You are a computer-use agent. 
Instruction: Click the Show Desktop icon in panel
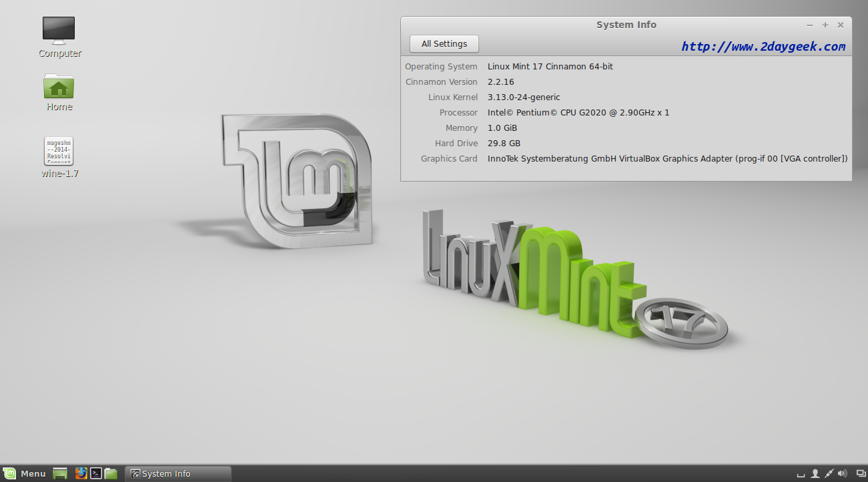pos(60,473)
